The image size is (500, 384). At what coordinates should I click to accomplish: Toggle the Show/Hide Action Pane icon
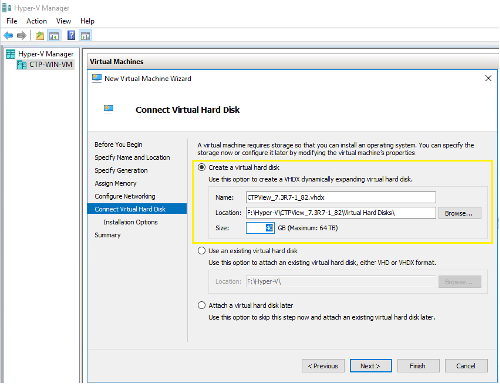point(86,35)
